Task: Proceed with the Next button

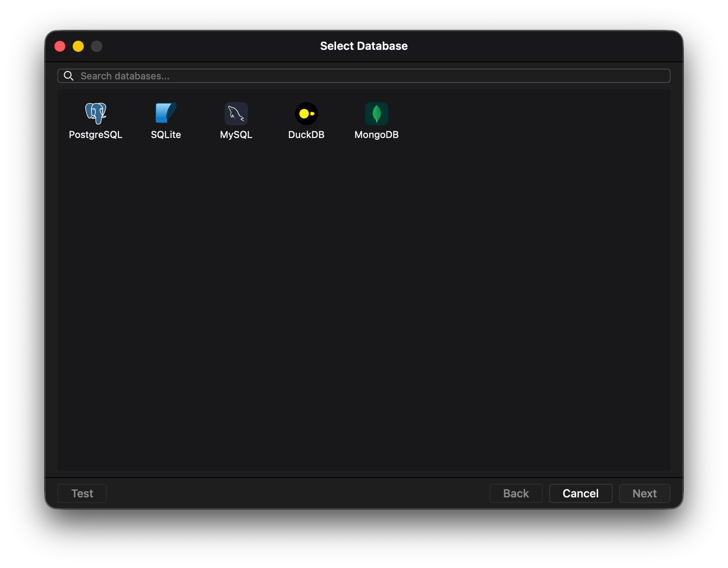Action: [x=644, y=493]
